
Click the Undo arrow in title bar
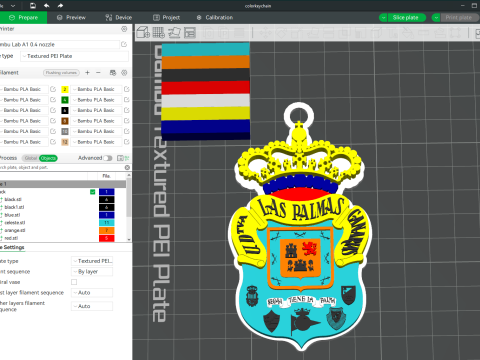point(46,5)
